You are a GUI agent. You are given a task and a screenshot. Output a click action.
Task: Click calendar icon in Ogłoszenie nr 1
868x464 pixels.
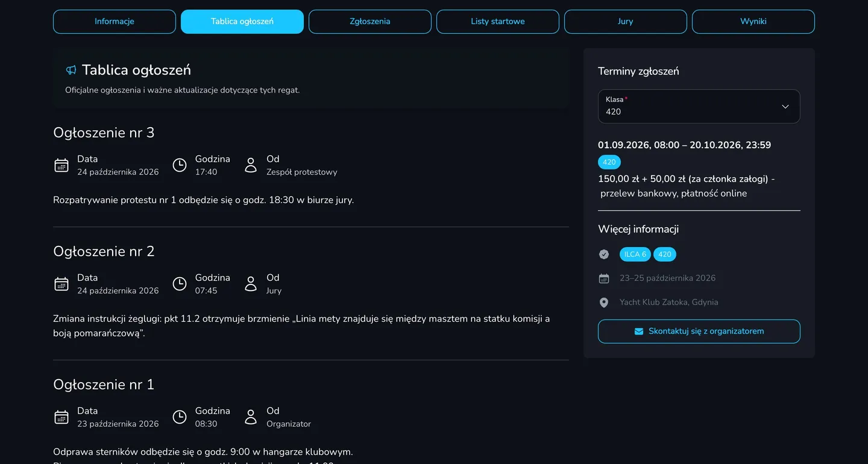[61, 417]
